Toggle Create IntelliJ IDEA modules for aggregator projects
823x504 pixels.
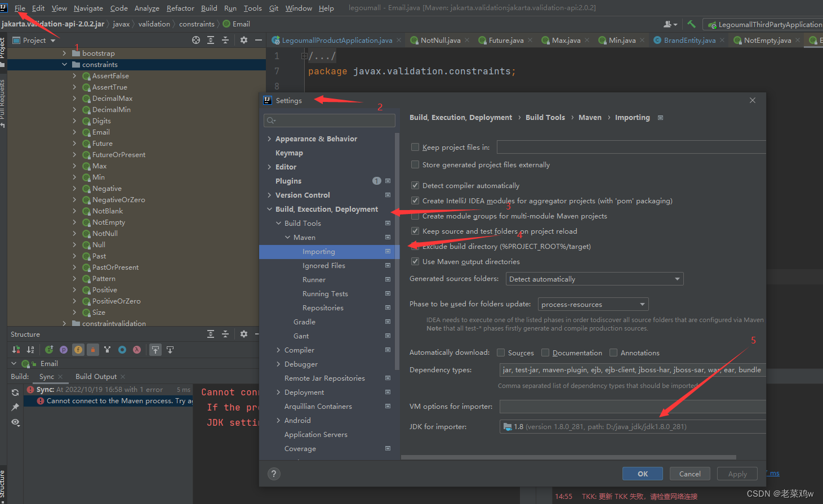[x=415, y=200]
